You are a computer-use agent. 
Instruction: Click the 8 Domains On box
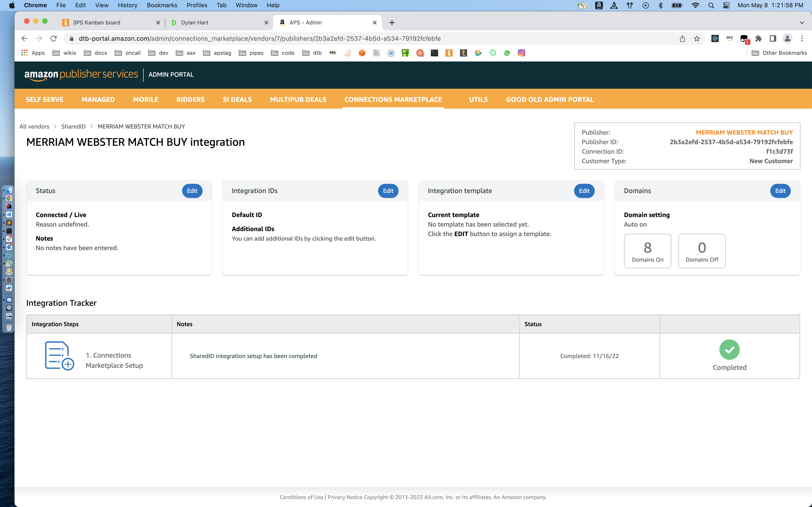pos(647,251)
